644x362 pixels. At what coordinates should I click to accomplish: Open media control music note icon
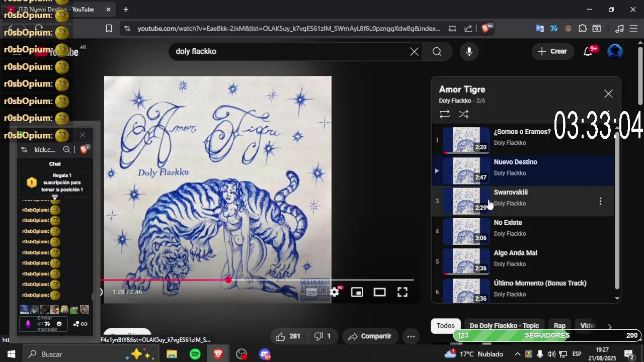pos(620,29)
